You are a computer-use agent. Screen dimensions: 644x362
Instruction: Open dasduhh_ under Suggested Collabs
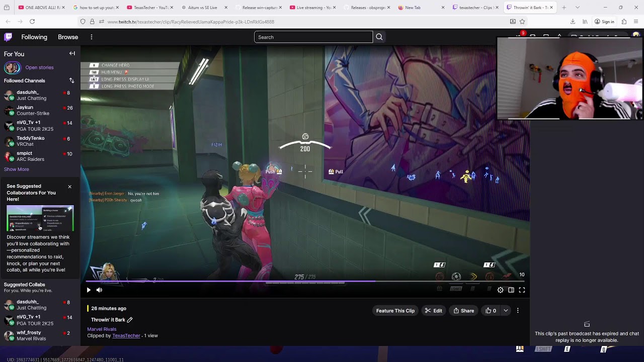(x=40, y=305)
